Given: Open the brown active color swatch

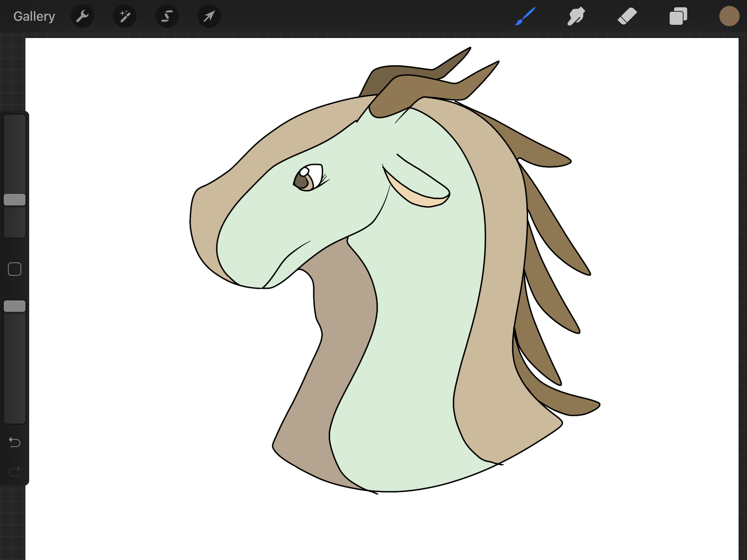Looking at the screenshot, I should (729, 16).
